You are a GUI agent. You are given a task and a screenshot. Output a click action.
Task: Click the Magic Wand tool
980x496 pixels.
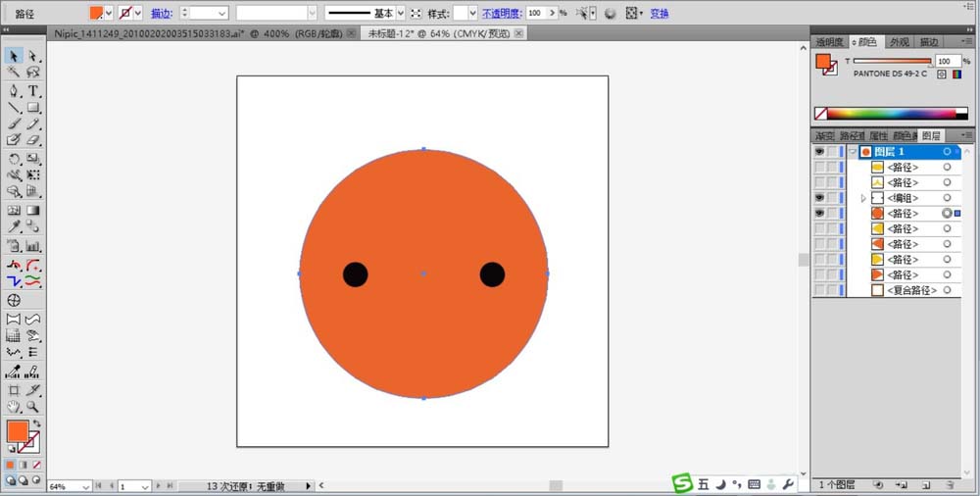point(14,73)
